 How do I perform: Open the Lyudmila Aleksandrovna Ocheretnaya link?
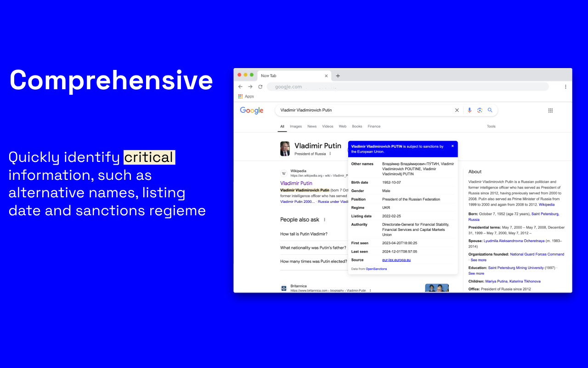(514, 241)
